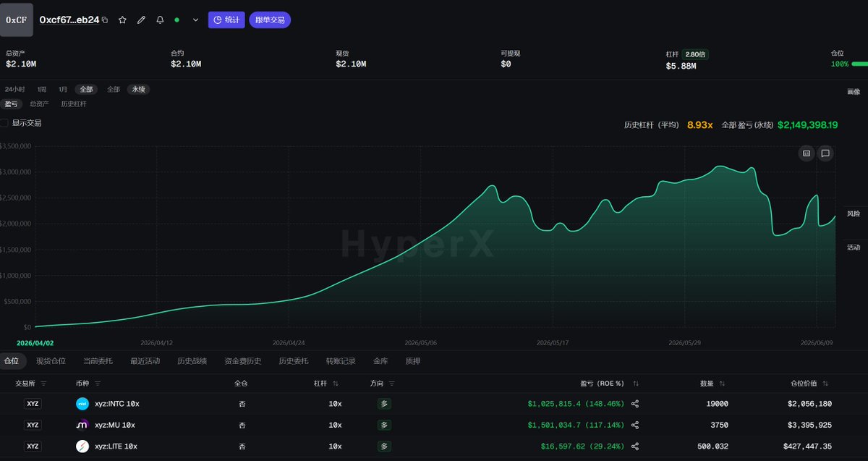868x461 pixels.
Task: Open filter for 方向 column
Action: [392, 384]
